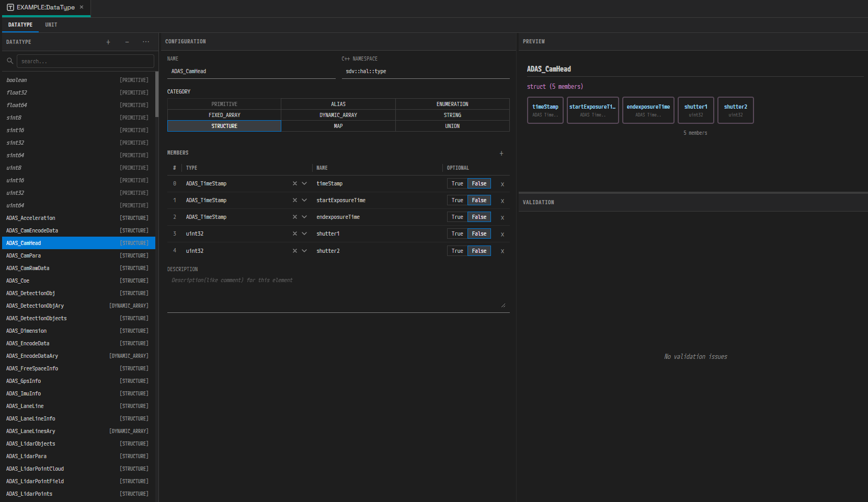Screen dimensions: 868x502
Task: Set shutter1 optional to True
Action: (458, 234)
